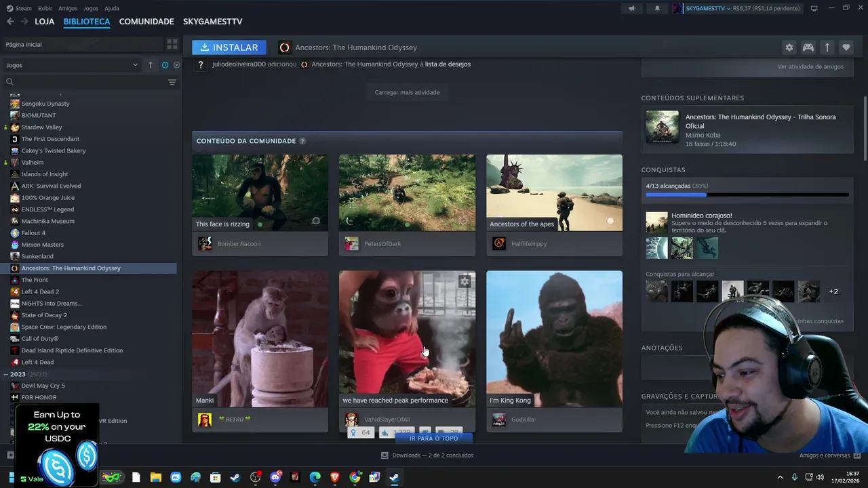Click the +2 more achievements indicator
Viewport: 868px width, 488px height.
coord(833,291)
